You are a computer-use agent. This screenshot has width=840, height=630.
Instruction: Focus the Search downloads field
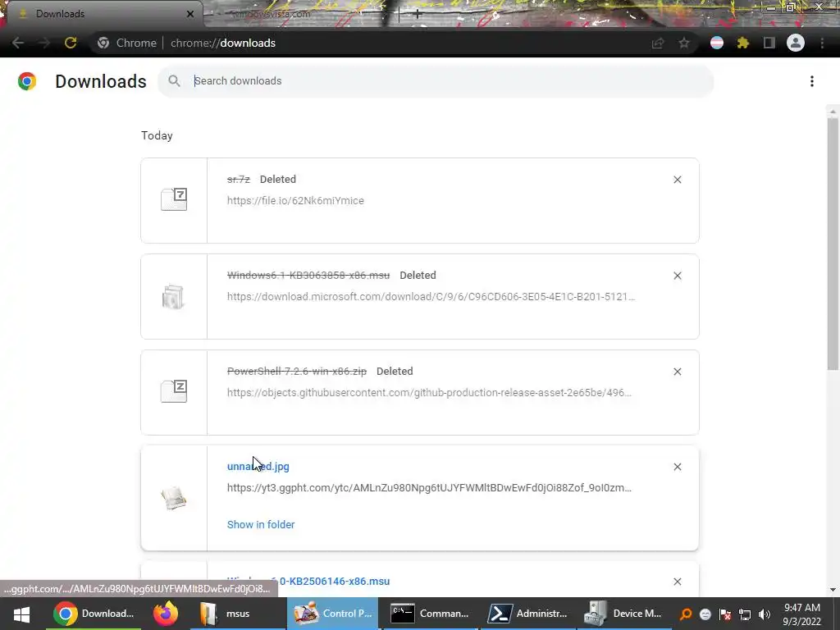point(436,81)
